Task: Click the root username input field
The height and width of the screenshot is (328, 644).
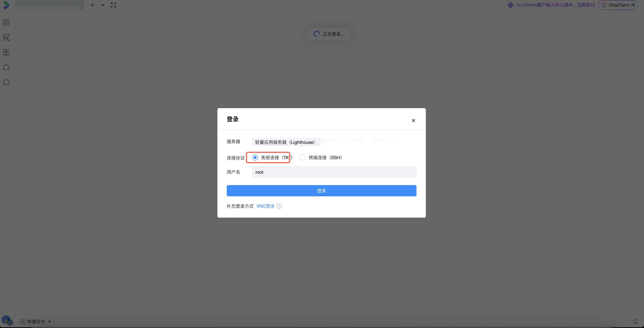Action: (x=334, y=172)
